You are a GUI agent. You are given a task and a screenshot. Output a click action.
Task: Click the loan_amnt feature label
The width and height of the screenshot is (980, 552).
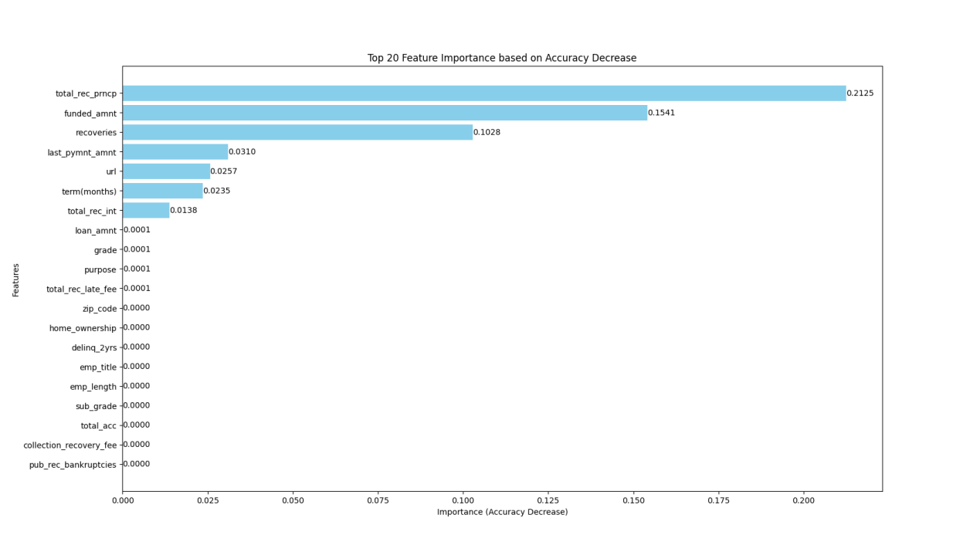coord(96,231)
